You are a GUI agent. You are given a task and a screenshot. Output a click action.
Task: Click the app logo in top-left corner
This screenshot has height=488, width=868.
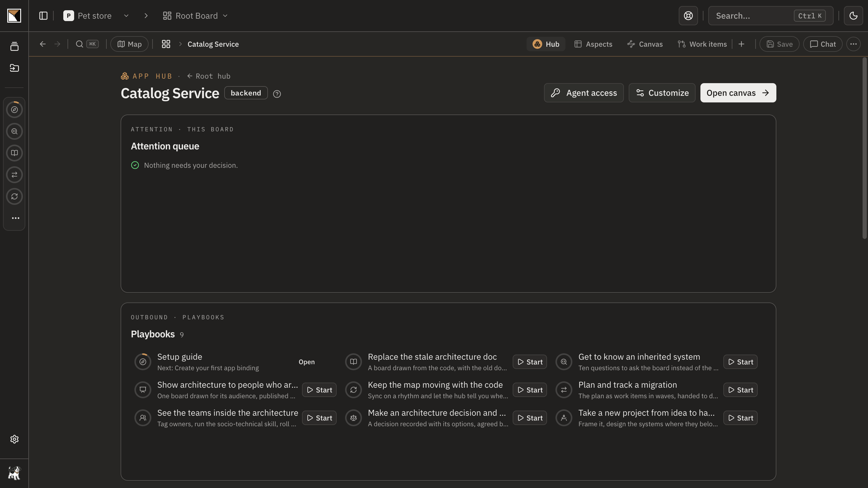point(14,16)
